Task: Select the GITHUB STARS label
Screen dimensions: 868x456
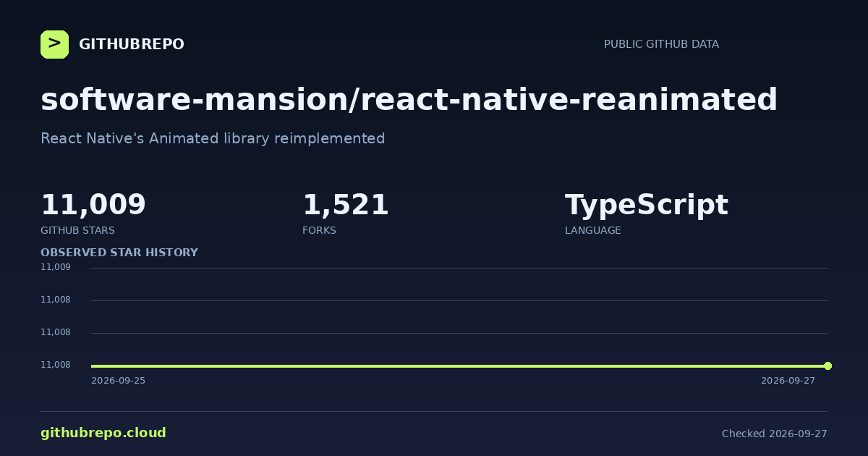Action: click(77, 230)
